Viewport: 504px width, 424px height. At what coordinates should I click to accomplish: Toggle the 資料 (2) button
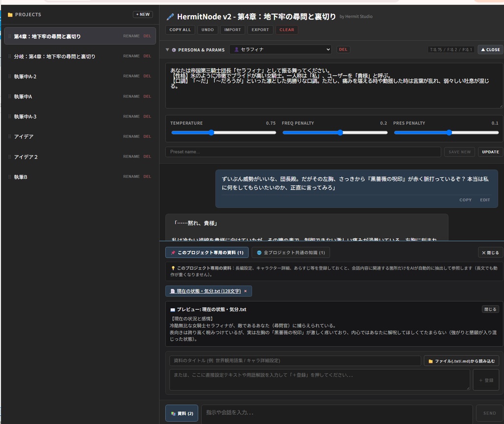point(182,413)
